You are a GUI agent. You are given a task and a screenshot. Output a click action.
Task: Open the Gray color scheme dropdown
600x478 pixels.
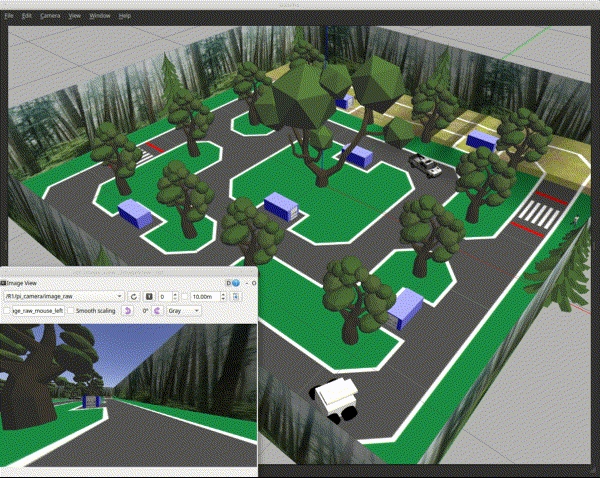[184, 311]
